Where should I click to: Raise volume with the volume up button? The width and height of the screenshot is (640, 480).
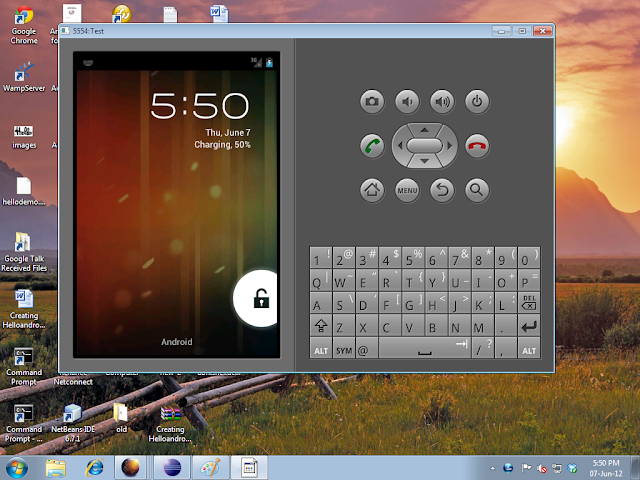[x=442, y=101]
